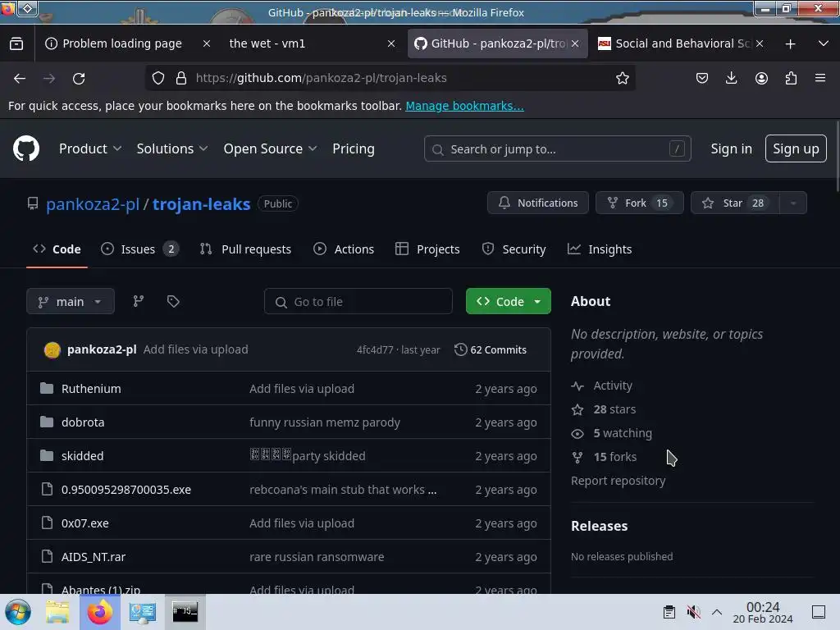Click the muted speaker tray icon
The width and height of the screenshot is (840, 630).
[693, 612]
